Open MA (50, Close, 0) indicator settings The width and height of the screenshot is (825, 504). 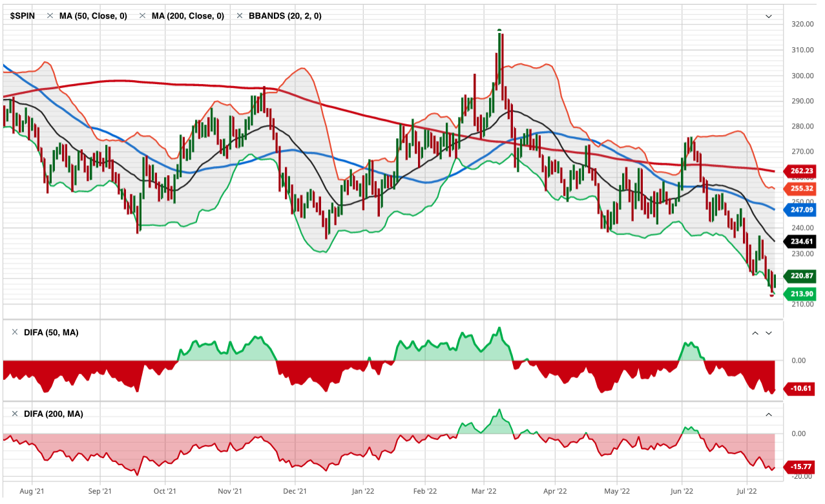[93, 16]
